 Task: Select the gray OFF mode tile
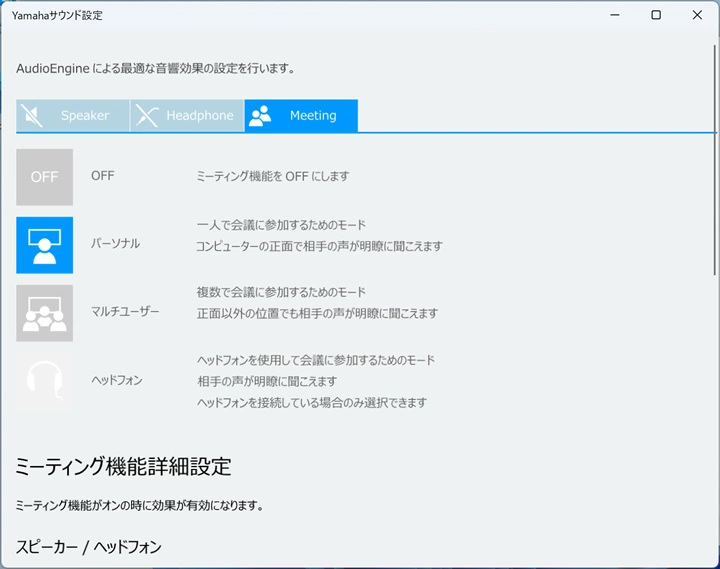click(x=44, y=177)
